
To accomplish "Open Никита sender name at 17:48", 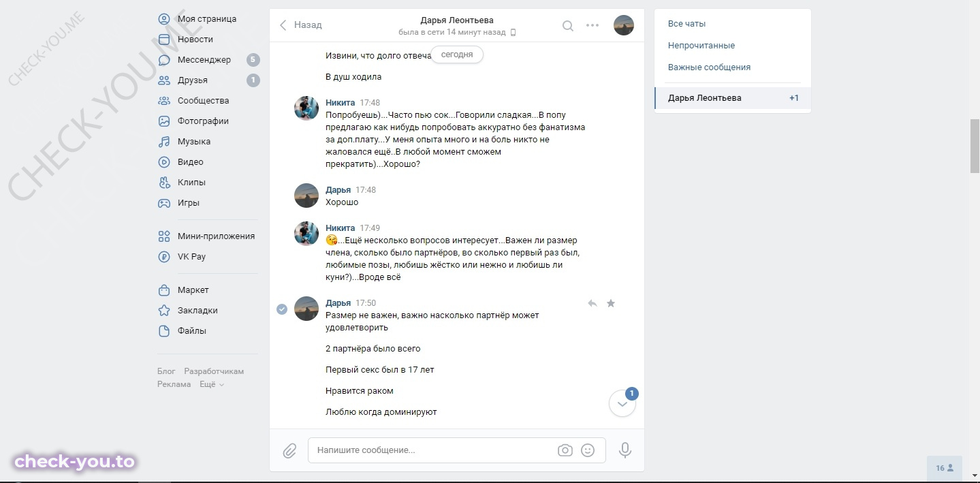I will coord(340,103).
